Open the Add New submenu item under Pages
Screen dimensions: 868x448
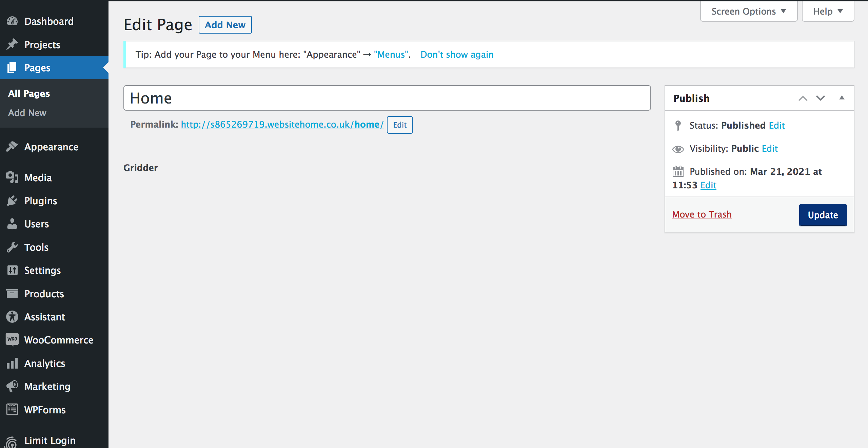click(x=27, y=113)
